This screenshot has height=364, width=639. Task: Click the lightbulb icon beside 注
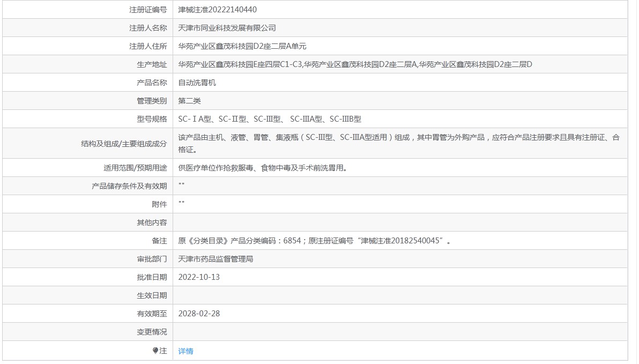(155, 351)
